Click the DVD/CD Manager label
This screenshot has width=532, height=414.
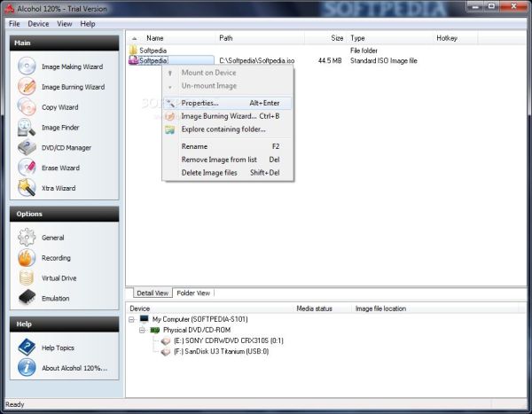tap(66, 148)
